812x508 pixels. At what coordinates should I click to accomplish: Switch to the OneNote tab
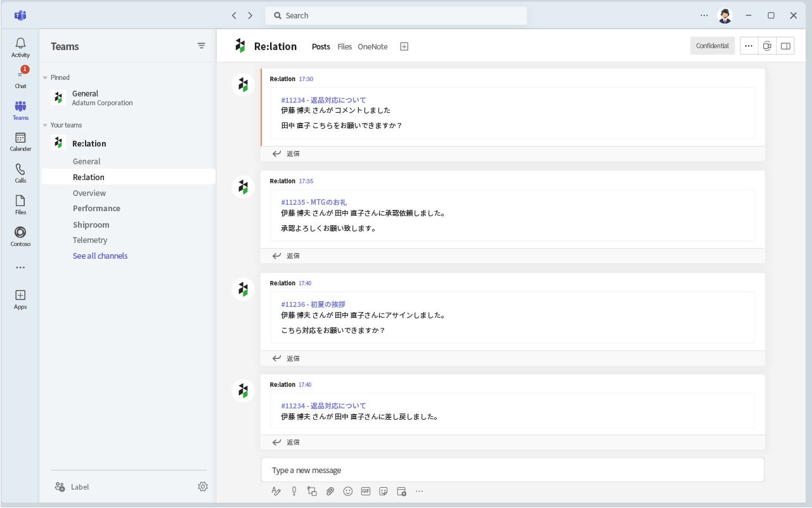(372, 46)
